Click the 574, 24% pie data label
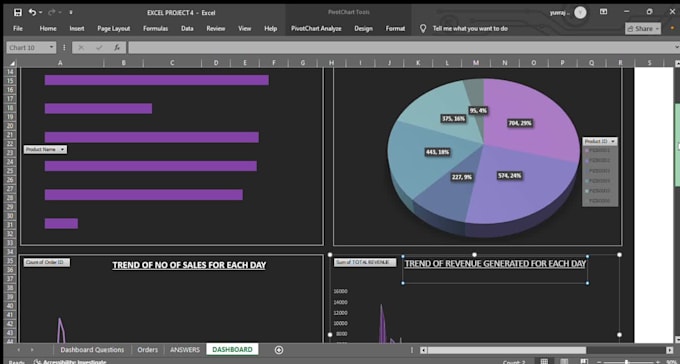Image resolution: width=680 pixels, height=364 pixels. pos(510,176)
